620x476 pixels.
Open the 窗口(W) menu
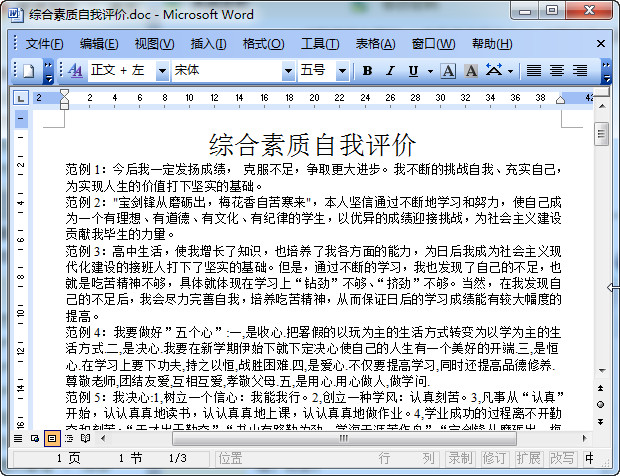coord(433,43)
